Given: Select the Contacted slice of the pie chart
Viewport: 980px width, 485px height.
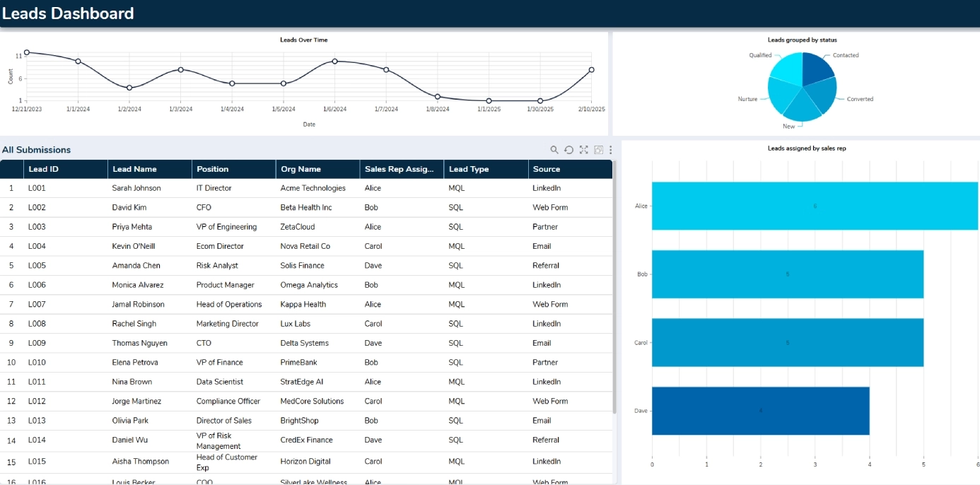Looking at the screenshot, I should tap(817, 69).
